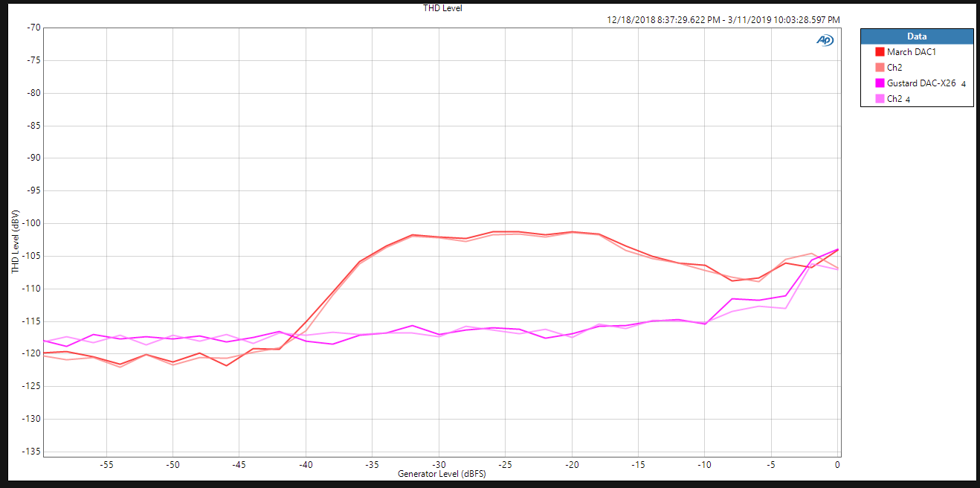Viewport: 980px width, 488px height.
Task: Click the -10 tick on the horizontal axis
Action: 705,464
